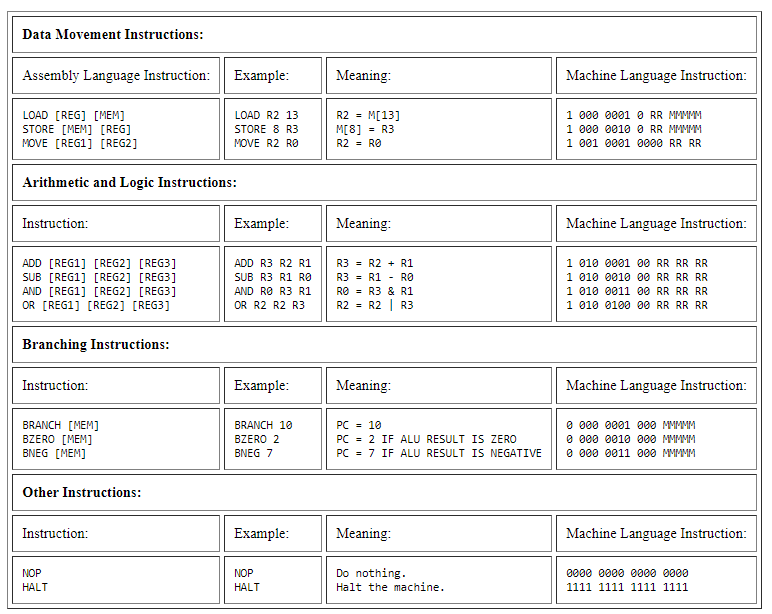Screen dimensions: 772x614
Task: Select machine code "1 000 0001 0 RR MMMMM"
Action: [634, 115]
